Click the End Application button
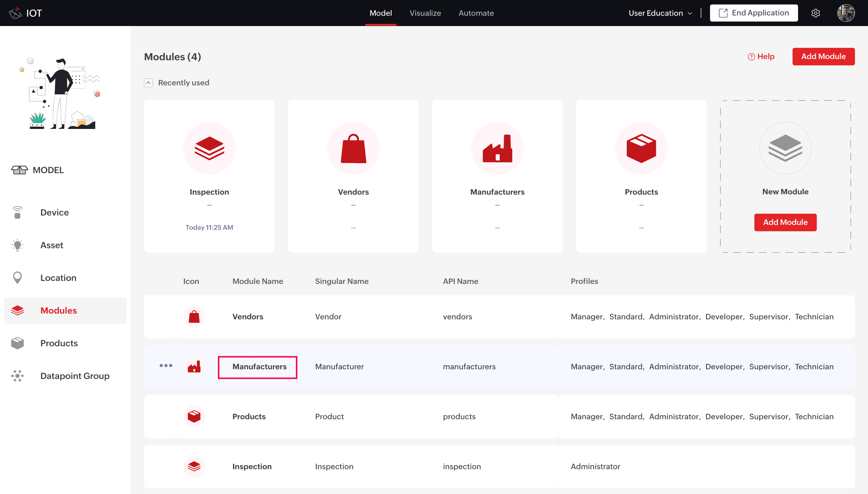The height and width of the screenshot is (494, 868). click(x=753, y=13)
